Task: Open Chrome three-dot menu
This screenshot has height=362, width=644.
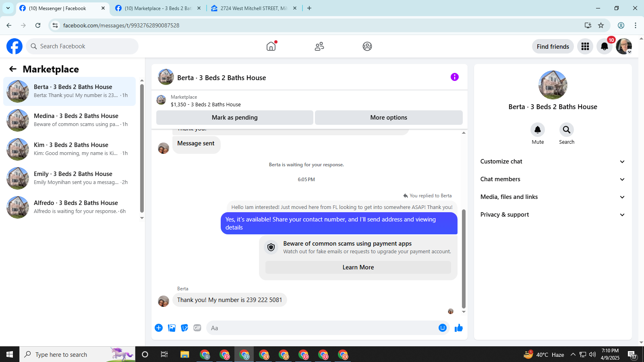Action: (636, 25)
